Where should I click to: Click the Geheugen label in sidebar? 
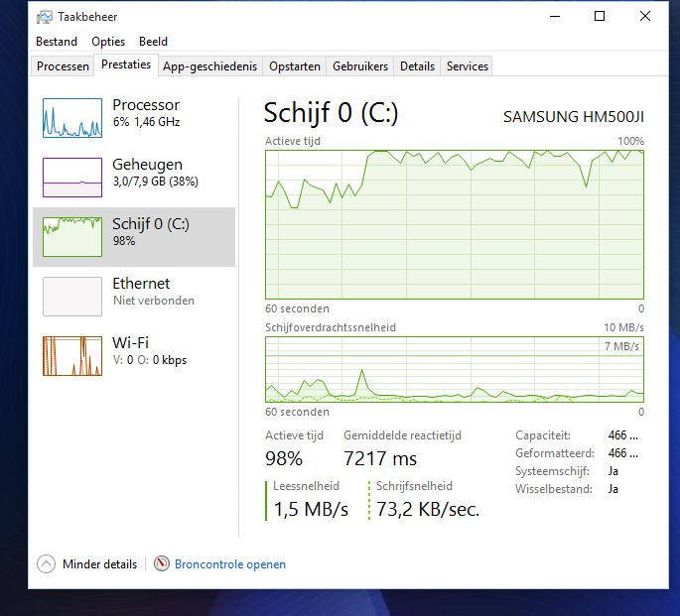[x=148, y=165]
